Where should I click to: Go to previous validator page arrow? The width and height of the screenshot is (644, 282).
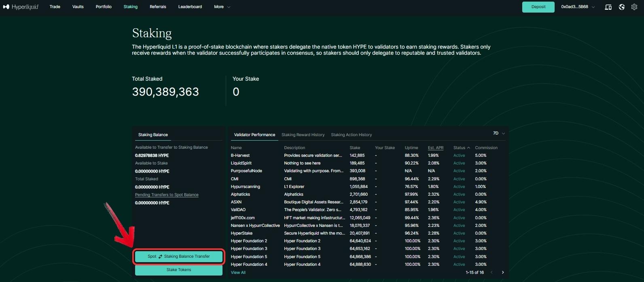[x=491, y=272]
